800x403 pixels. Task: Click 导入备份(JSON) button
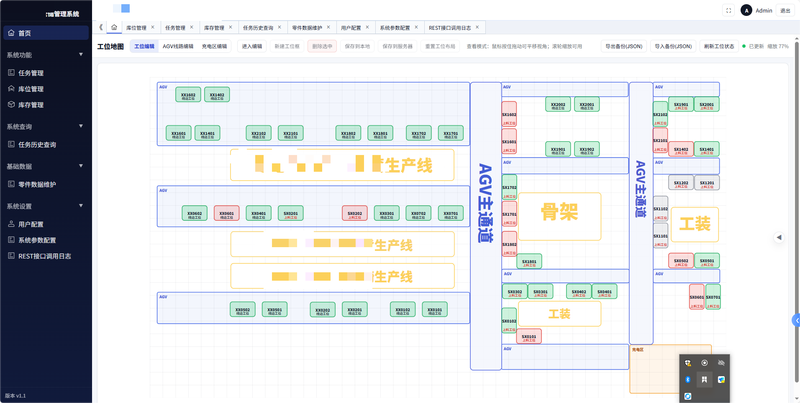(x=673, y=46)
